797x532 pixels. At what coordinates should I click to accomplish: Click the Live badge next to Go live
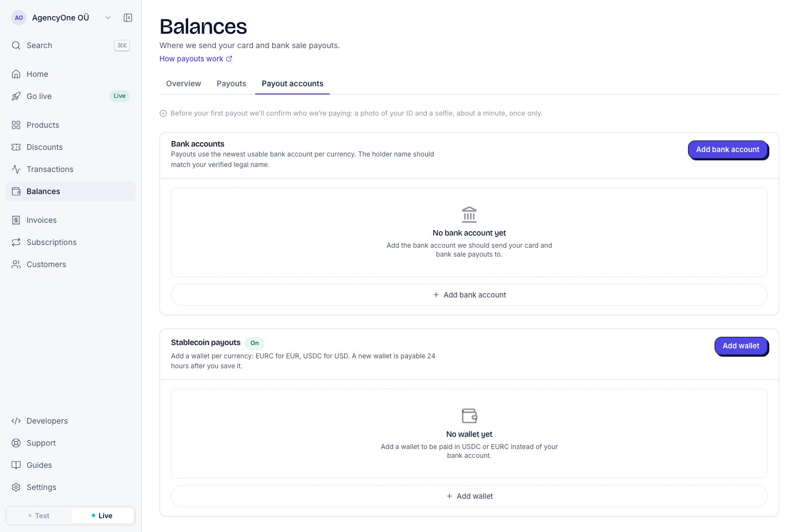pyautogui.click(x=120, y=96)
